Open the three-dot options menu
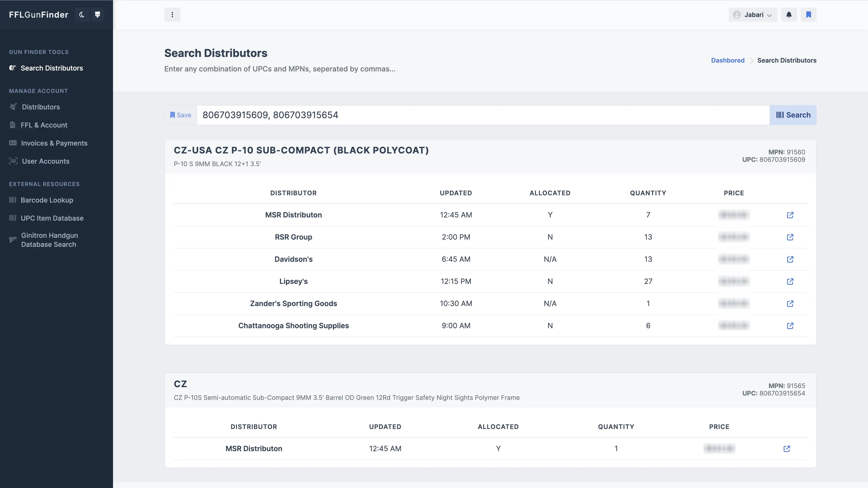Viewport: 868px width, 488px height. pyautogui.click(x=172, y=14)
